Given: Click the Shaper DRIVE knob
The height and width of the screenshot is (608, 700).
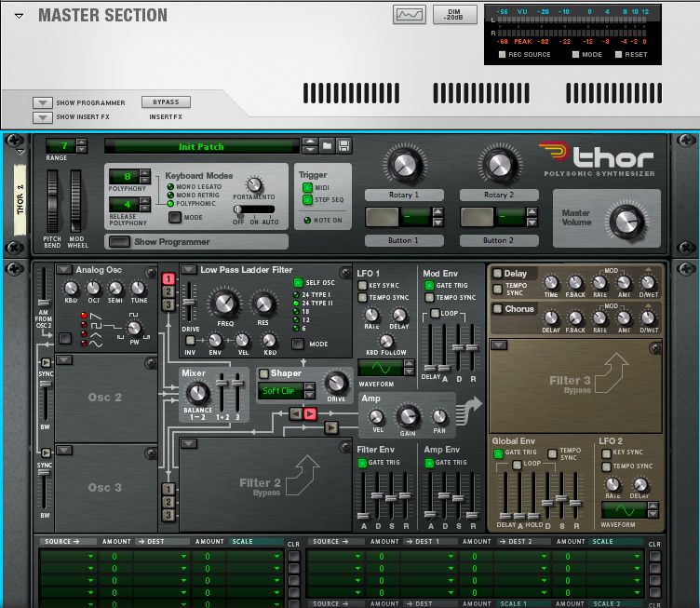Looking at the screenshot, I should (336, 383).
